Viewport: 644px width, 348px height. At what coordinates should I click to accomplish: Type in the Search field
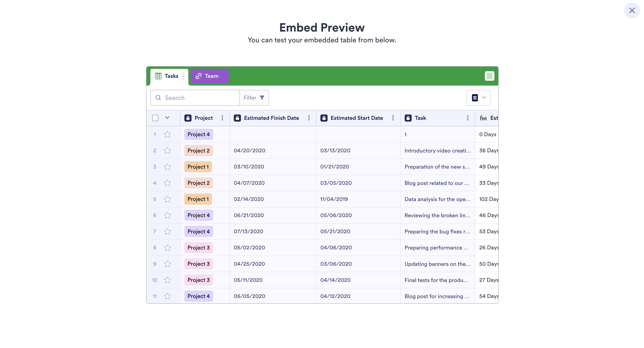200,98
